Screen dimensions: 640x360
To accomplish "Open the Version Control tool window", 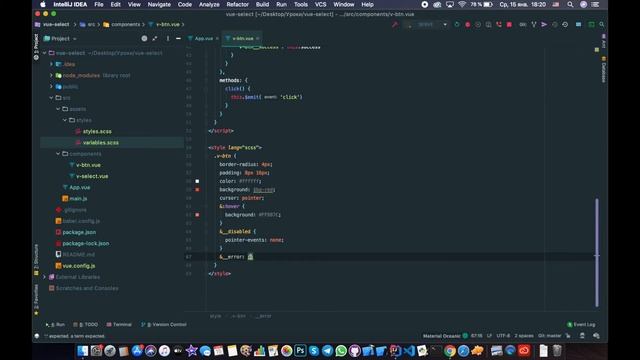I will point(164,324).
